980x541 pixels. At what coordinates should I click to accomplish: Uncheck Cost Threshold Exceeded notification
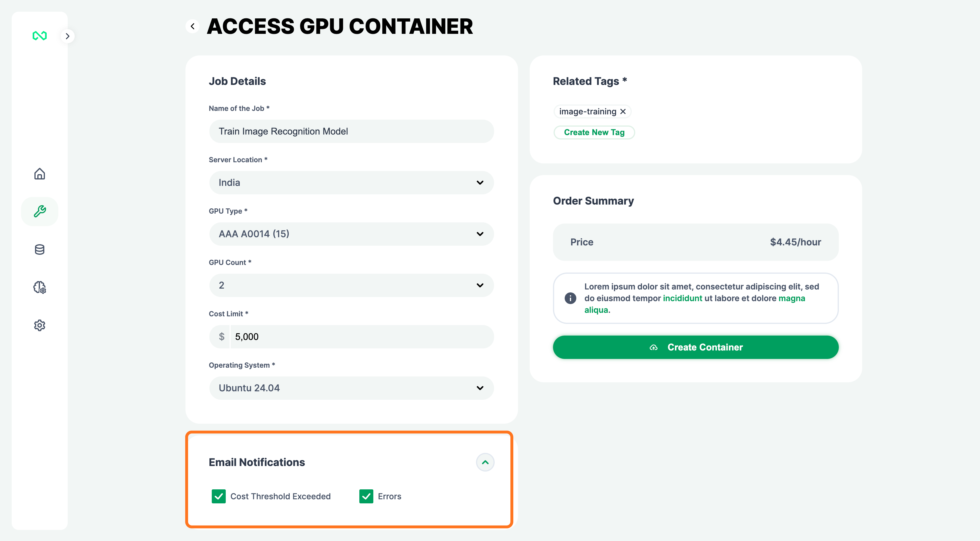coord(219,496)
